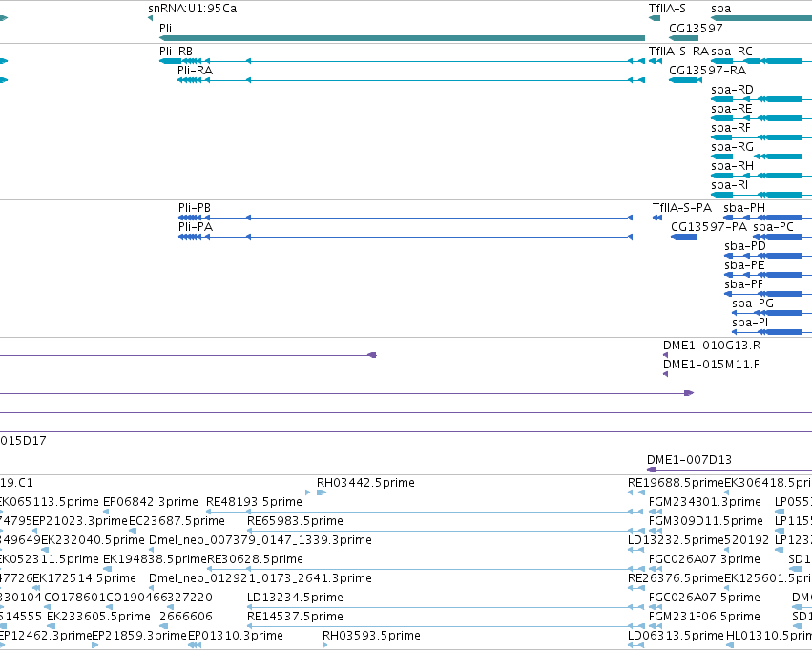Select the EC23687.5prime EST
The width and height of the screenshot is (812, 650).
pos(133,531)
